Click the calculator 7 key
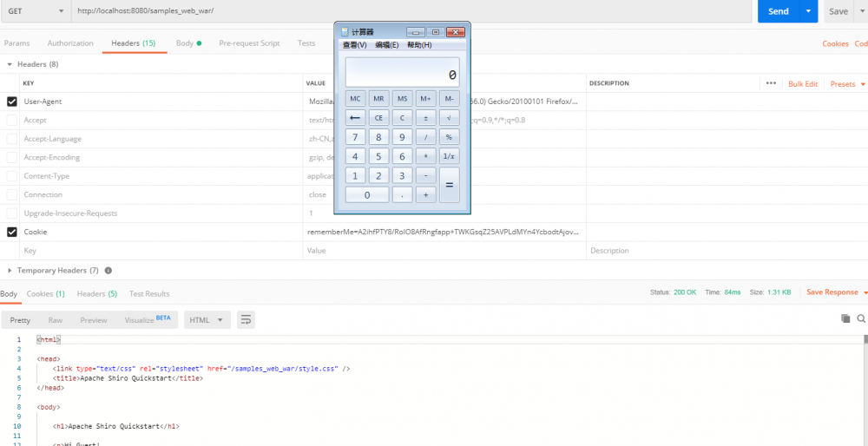 point(355,137)
